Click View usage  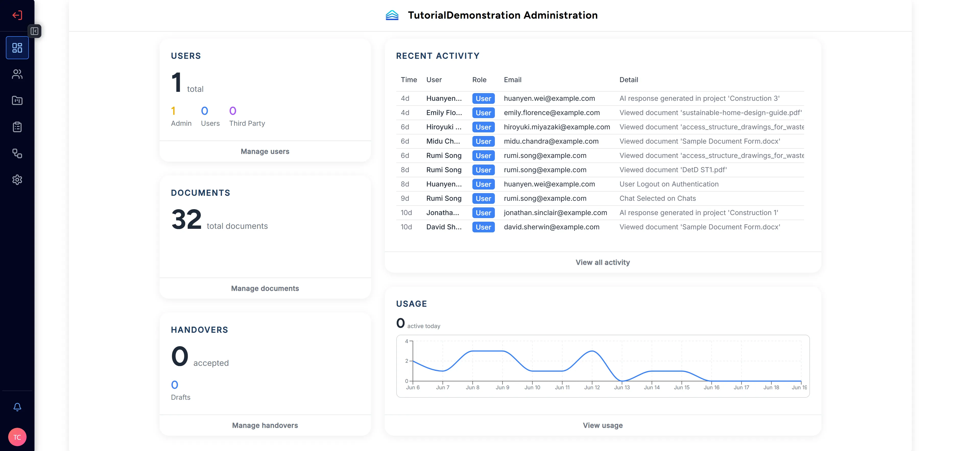[603, 425]
